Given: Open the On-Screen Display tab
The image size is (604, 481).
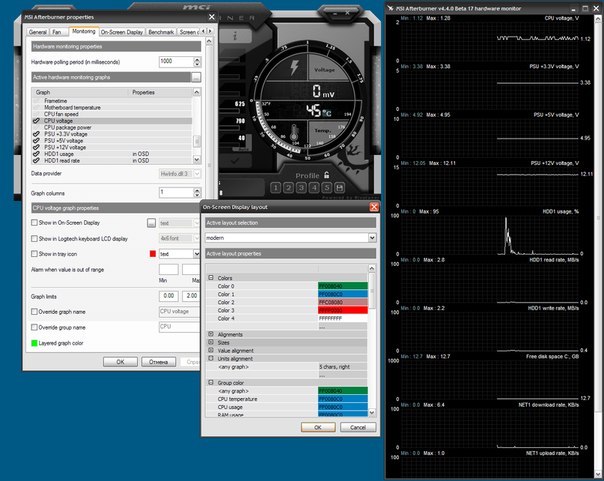Looking at the screenshot, I should click(122, 32).
